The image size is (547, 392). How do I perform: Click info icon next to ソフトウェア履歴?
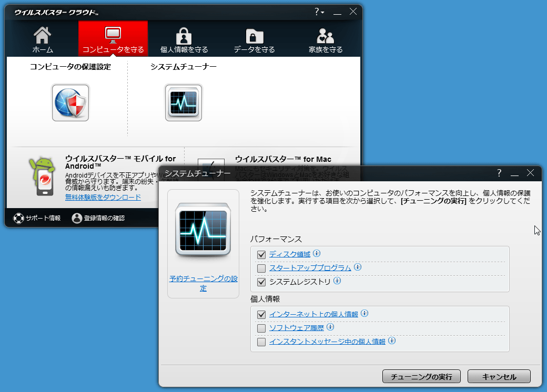pyautogui.click(x=330, y=327)
